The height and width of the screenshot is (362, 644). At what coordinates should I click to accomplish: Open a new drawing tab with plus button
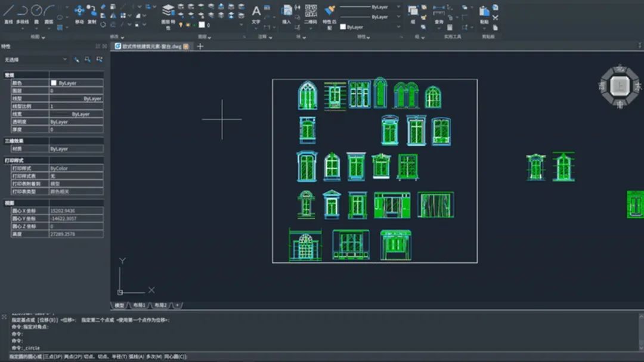click(x=200, y=46)
